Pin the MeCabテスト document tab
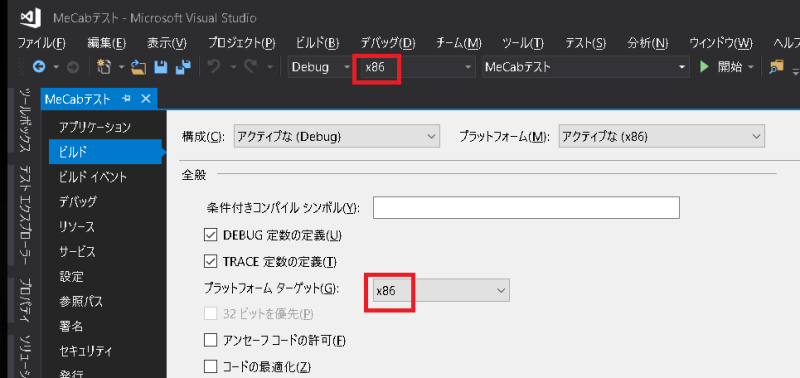800x378 pixels. click(127, 99)
